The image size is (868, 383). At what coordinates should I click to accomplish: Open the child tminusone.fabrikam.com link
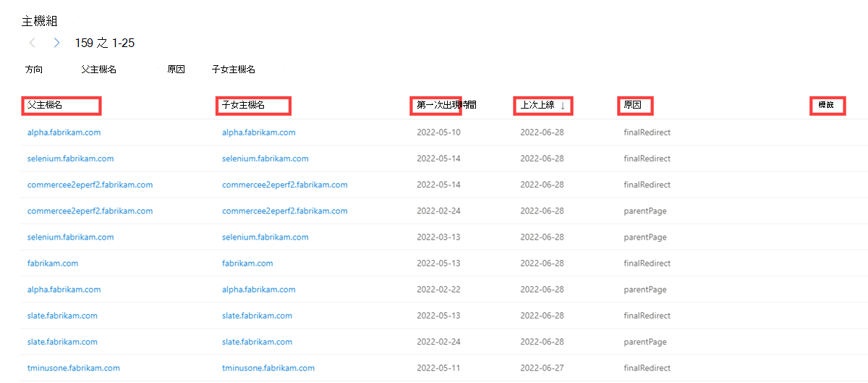click(268, 368)
